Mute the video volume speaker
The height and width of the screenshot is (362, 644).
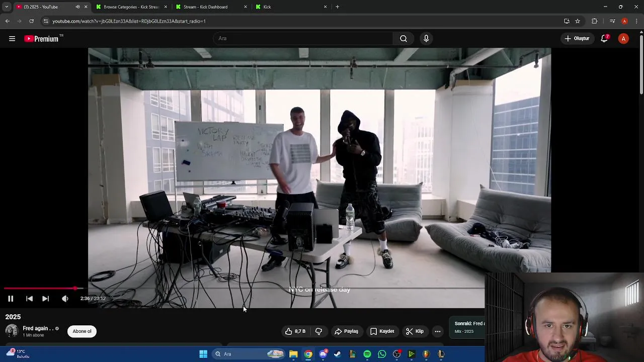(x=65, y=299)
